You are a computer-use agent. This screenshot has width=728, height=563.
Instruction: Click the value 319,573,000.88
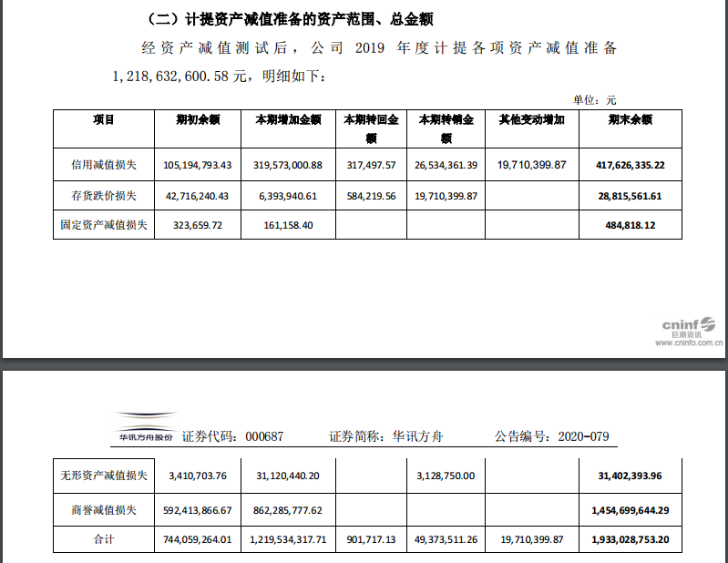click(288, 165)
